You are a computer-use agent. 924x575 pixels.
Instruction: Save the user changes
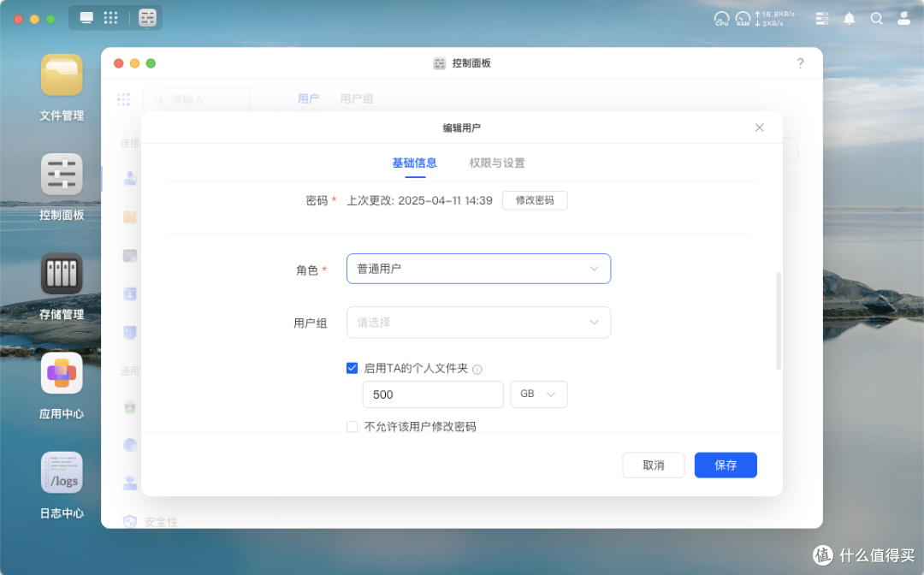726,465
